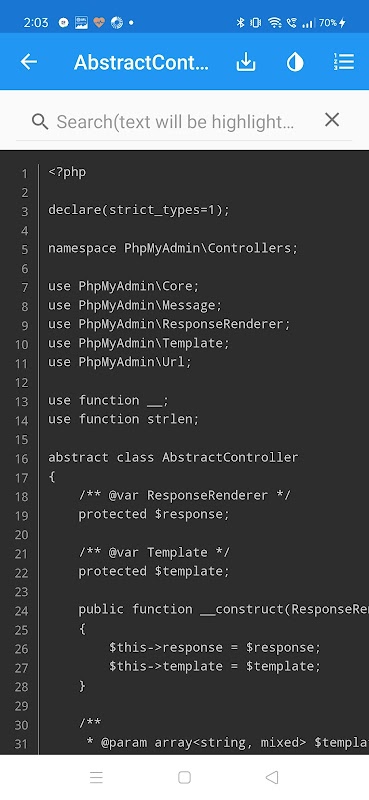
Task: Tap the protected $response line
Action: click(154, 514)
